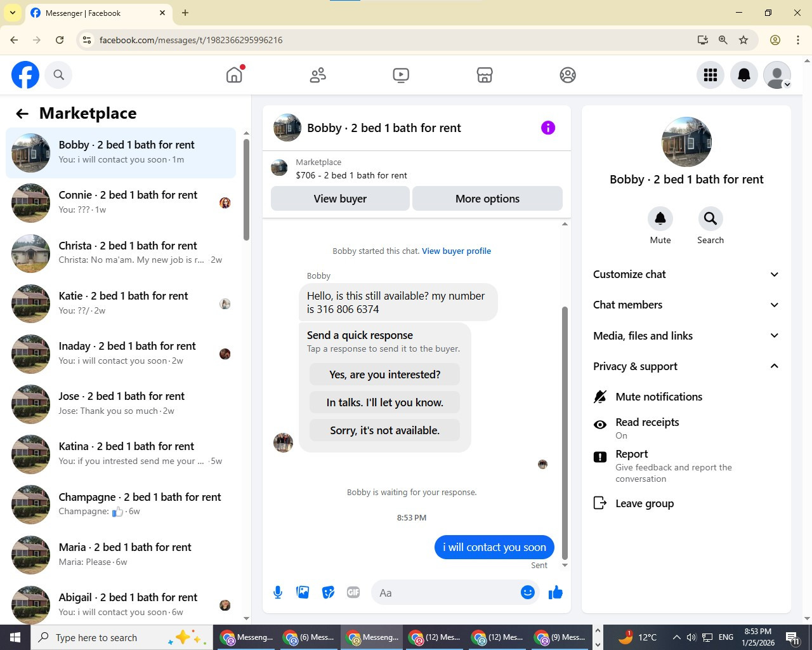
Task: Click the purple conversation info icon
Action: [548, 128]
